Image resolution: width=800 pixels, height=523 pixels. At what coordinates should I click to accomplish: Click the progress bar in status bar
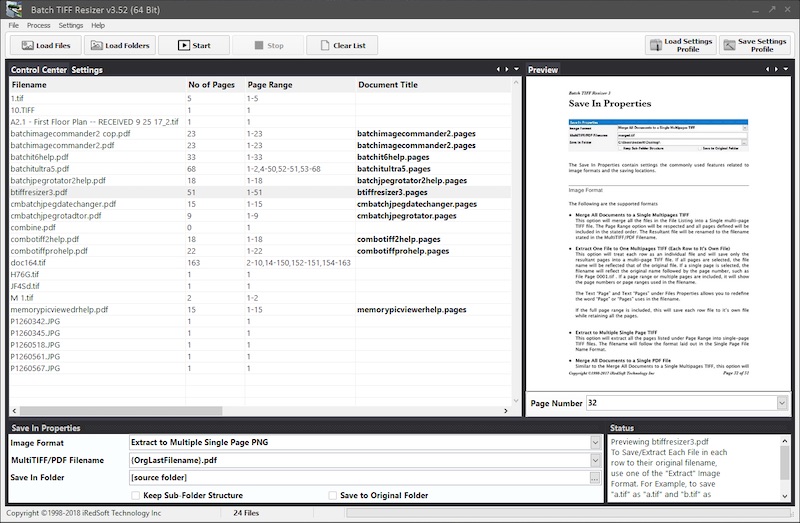point(568,513)
